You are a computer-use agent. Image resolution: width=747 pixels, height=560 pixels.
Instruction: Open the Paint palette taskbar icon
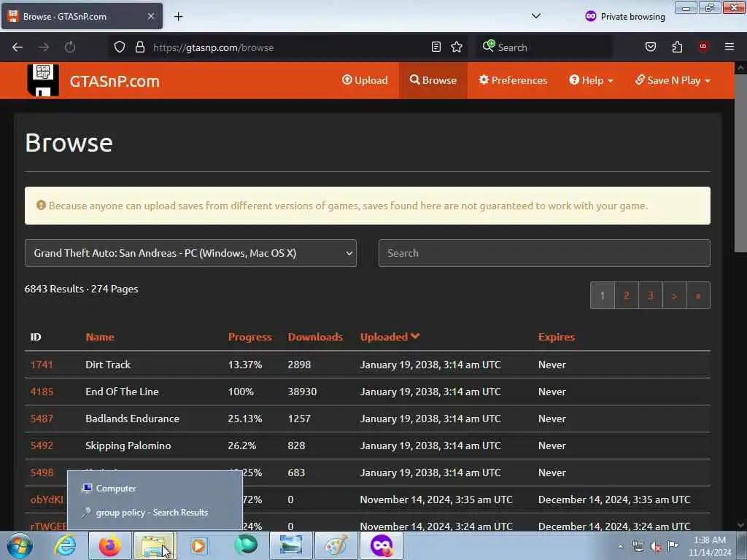tap(336, 545)
